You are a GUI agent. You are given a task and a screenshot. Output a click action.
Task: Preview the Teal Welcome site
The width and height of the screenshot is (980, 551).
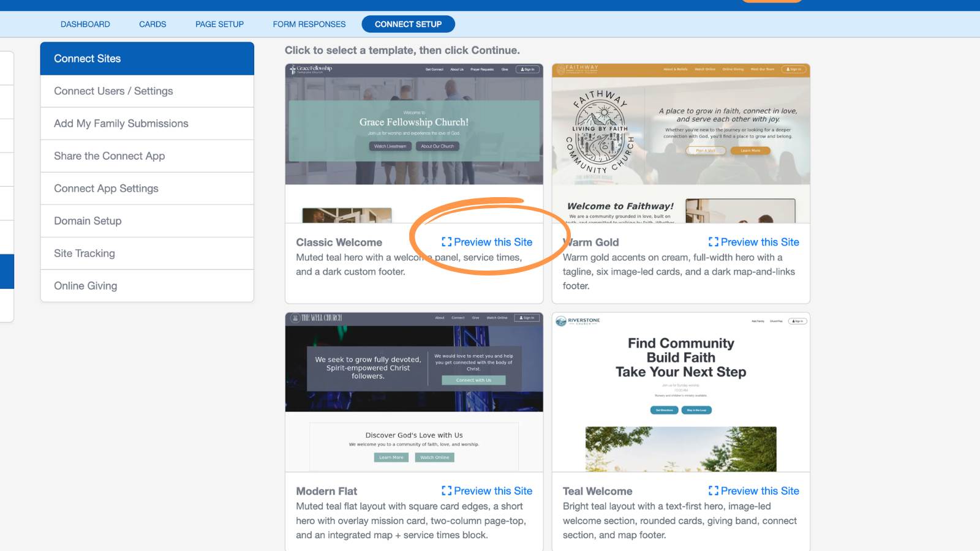[x=754, y=491]
